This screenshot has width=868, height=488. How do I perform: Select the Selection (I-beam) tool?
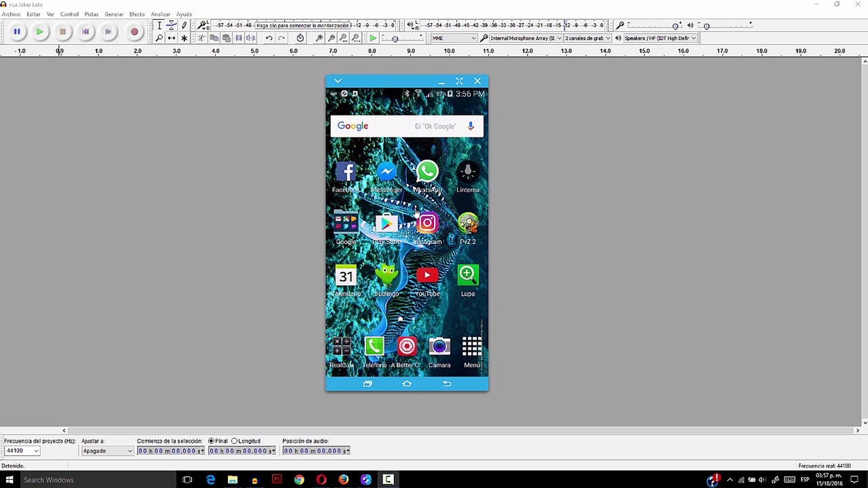tap(159, 26)
